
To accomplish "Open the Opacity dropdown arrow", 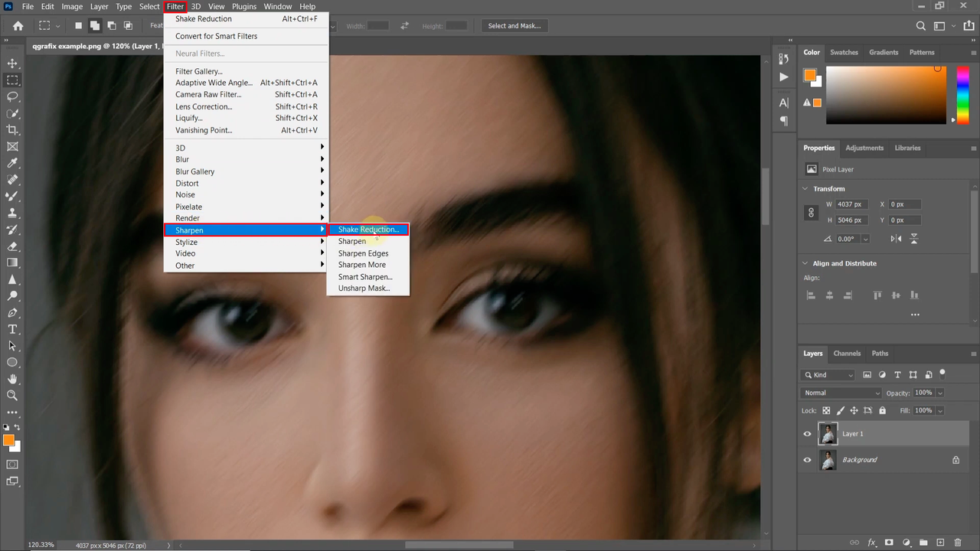I will [939, 393].
